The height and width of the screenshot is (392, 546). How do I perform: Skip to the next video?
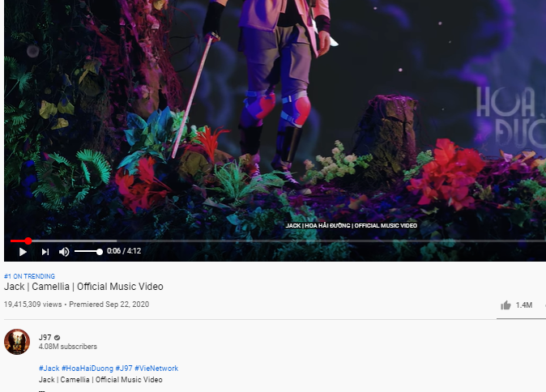[x=45, y=252]
